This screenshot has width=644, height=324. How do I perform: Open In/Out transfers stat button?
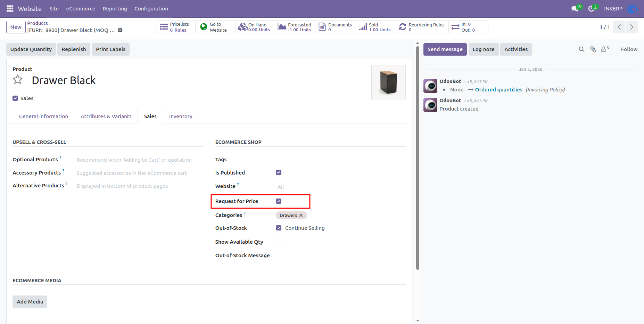coord(468,27)
